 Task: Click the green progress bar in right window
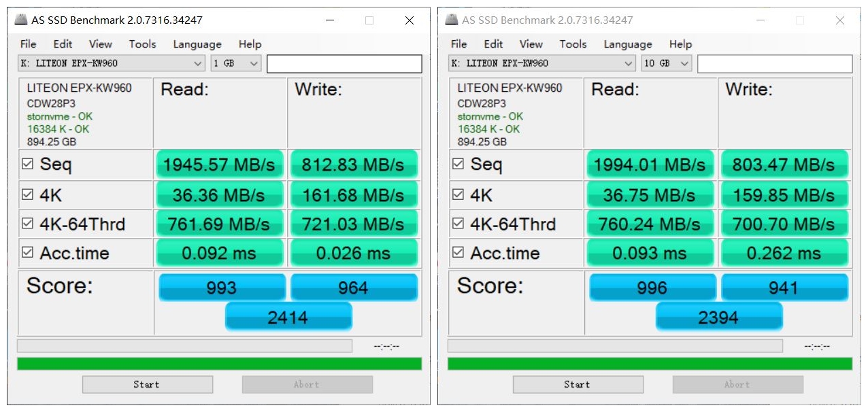pos(650,364)
